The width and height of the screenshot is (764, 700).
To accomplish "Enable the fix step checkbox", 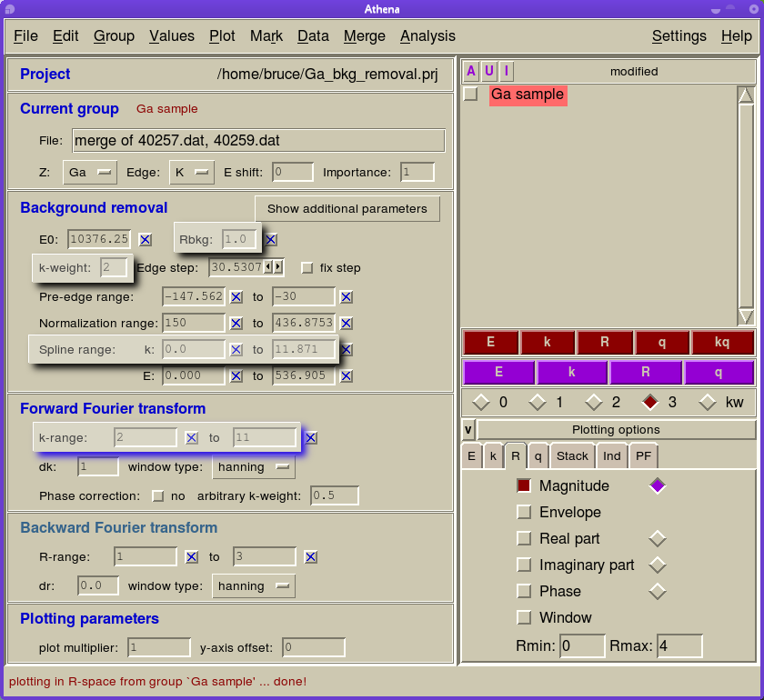I will coord(307,268).
